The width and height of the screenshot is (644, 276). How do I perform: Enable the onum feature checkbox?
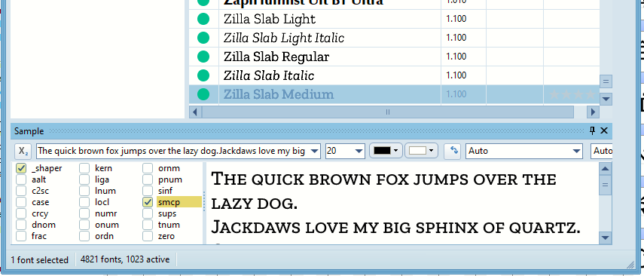pyautogui.click(x=84, y=225)
